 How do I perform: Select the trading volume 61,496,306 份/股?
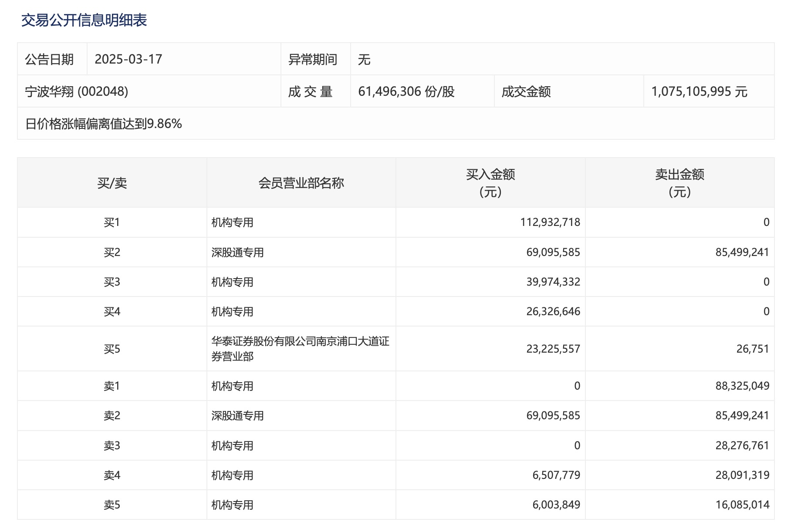click(406, 91)
